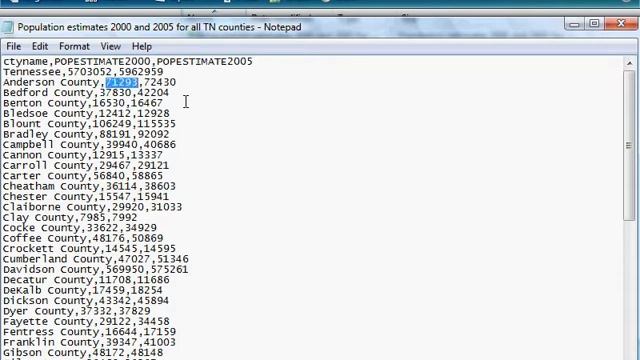Screen dimensions: 640x360
Task: Open the Help menu
Action: point(142,47)
